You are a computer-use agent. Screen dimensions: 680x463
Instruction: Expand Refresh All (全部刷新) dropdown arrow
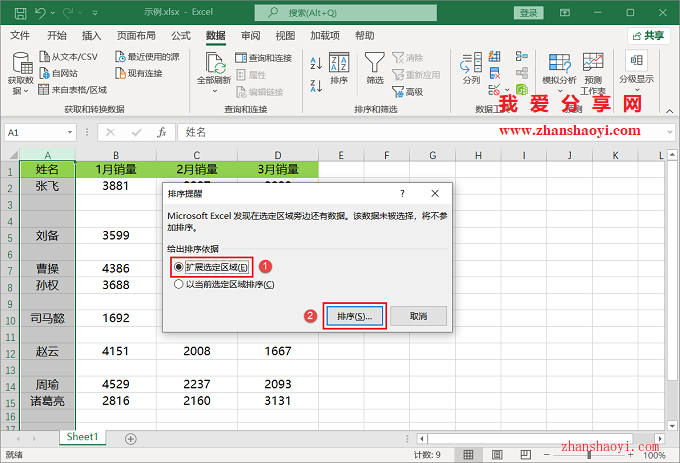pyautogui.click(x=215, y=91)
